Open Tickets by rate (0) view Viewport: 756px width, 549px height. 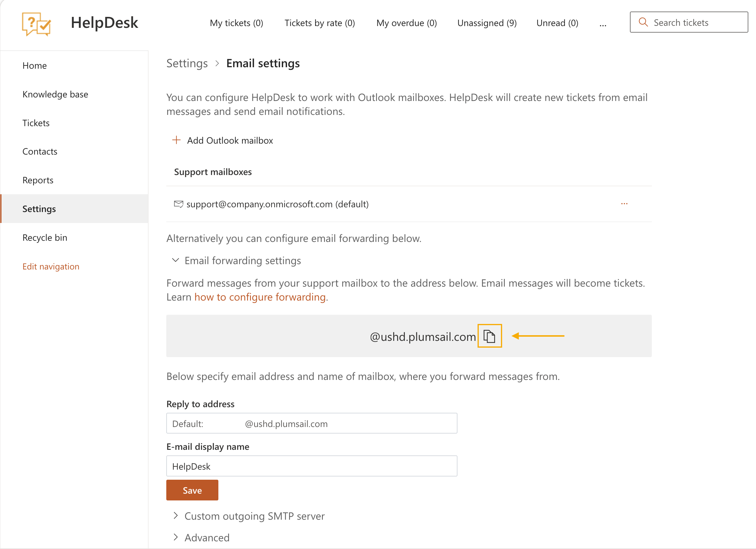pos(320,23)
